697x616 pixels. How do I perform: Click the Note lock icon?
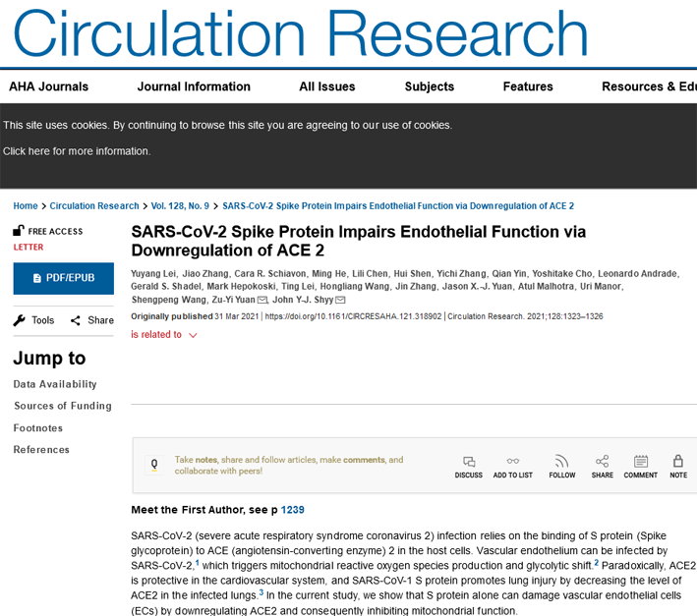point(678,462)
